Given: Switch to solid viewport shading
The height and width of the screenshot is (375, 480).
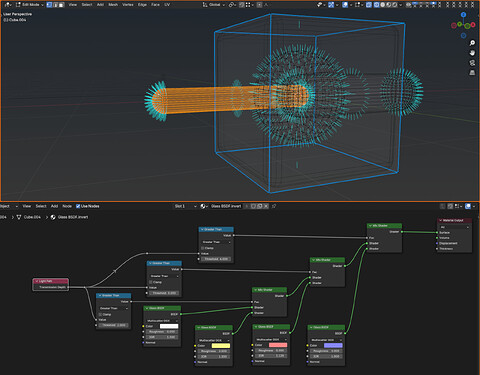Looking at the screenshot, I should (383, 5).
